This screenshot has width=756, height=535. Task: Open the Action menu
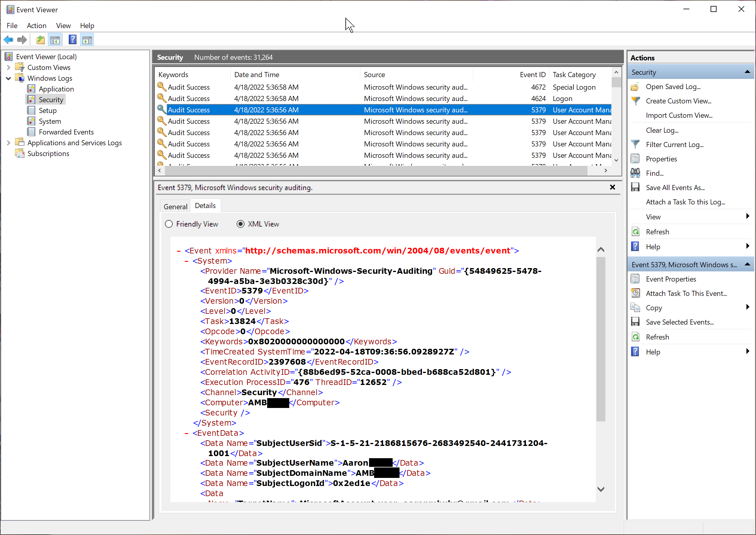36,26
